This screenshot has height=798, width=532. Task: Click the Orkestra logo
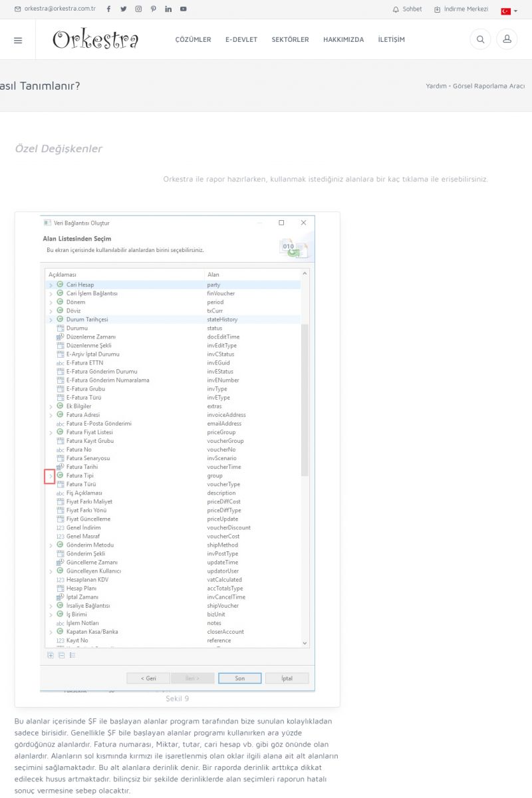pyautogui.click(x=96, y=40)
